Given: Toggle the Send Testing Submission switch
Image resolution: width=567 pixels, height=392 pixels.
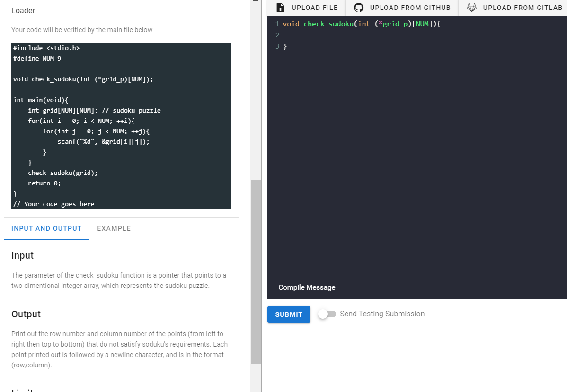Looking at the screenshot, I should (327, 314).
